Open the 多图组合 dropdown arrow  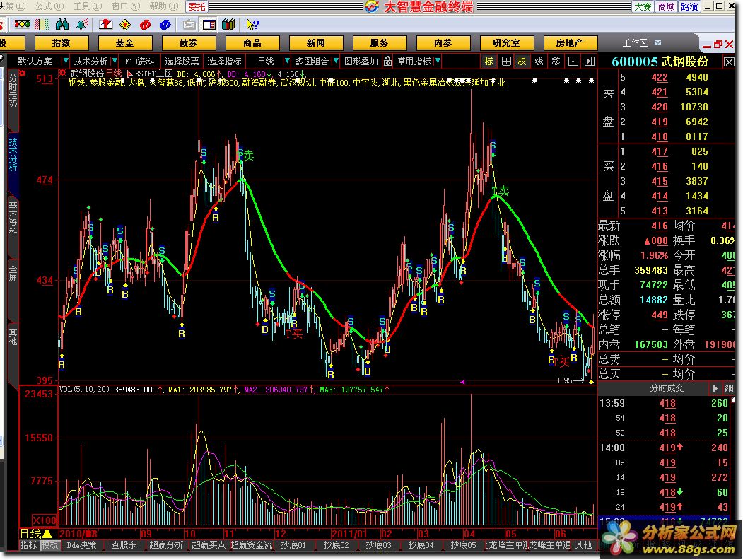336,61
